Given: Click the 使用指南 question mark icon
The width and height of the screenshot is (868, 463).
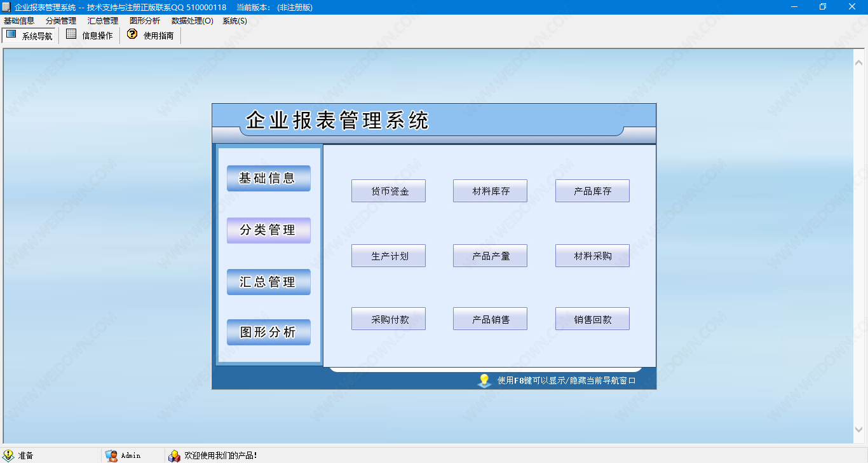Looking at the screenshot, I should click(x=132, y=34).
